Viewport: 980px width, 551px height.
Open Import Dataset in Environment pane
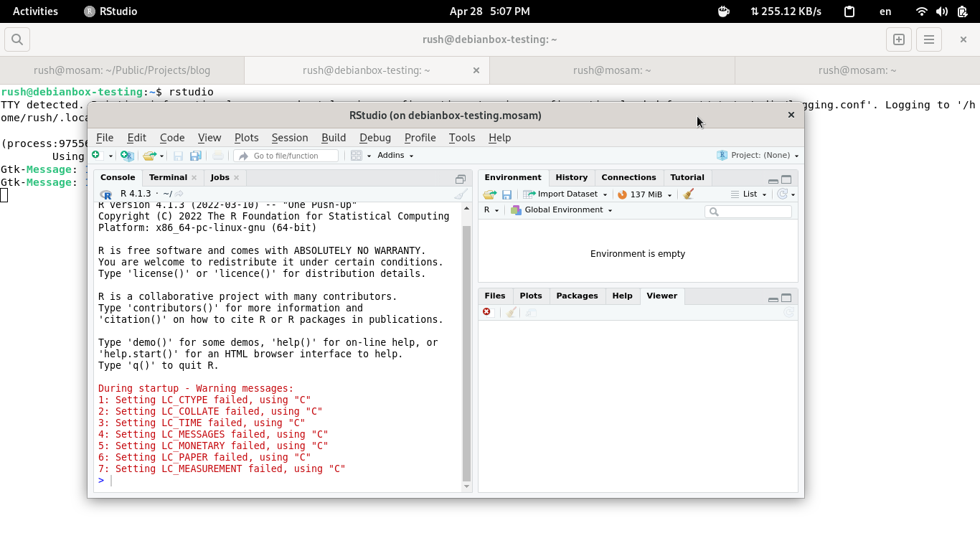tap(566, 194)
